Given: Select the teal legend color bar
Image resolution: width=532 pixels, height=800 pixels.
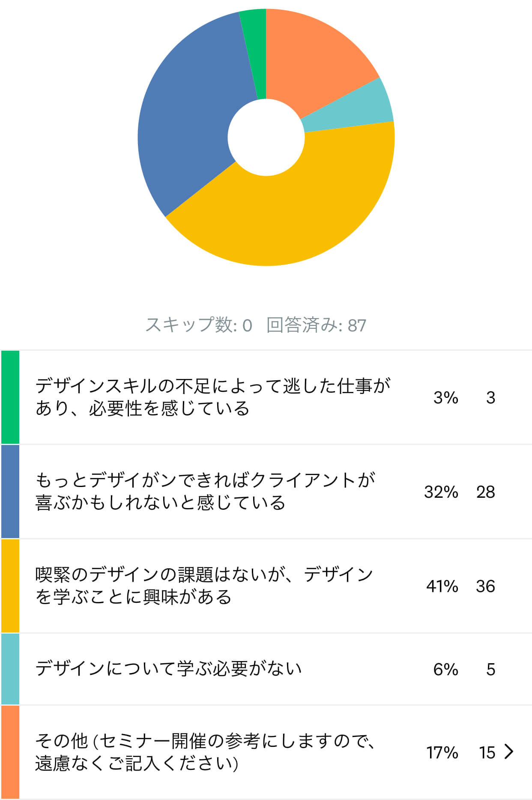Looking at the screenshot, I should pyautogui.click(x=10, y=669).
